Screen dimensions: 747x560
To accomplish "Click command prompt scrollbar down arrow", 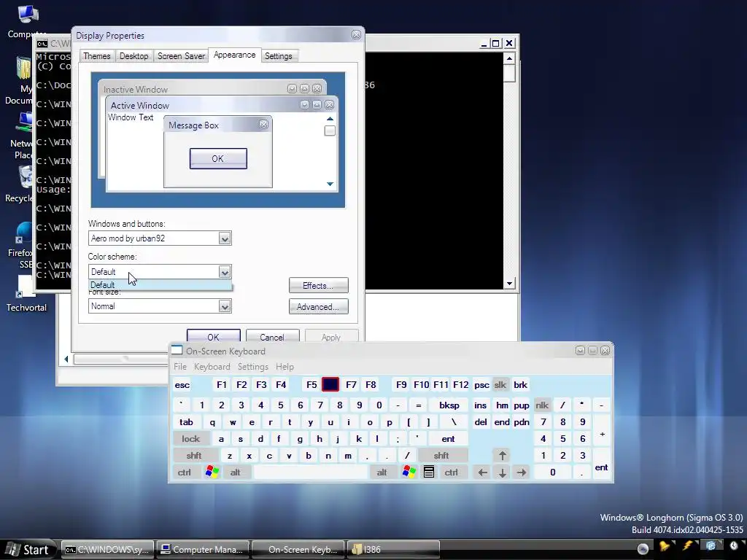I will (x=509, y=284).
